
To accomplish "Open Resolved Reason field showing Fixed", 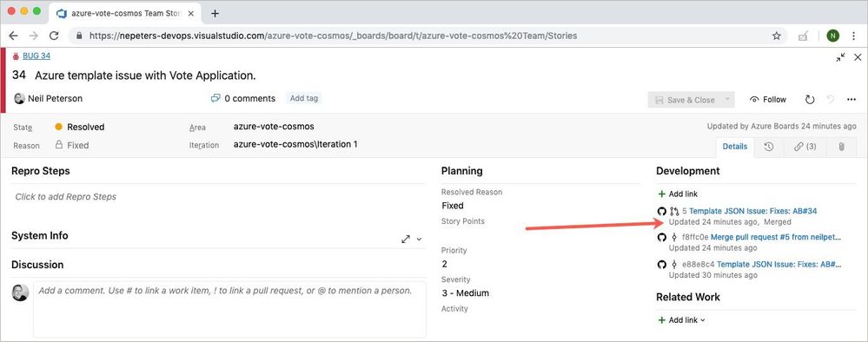I will (453, 206).
